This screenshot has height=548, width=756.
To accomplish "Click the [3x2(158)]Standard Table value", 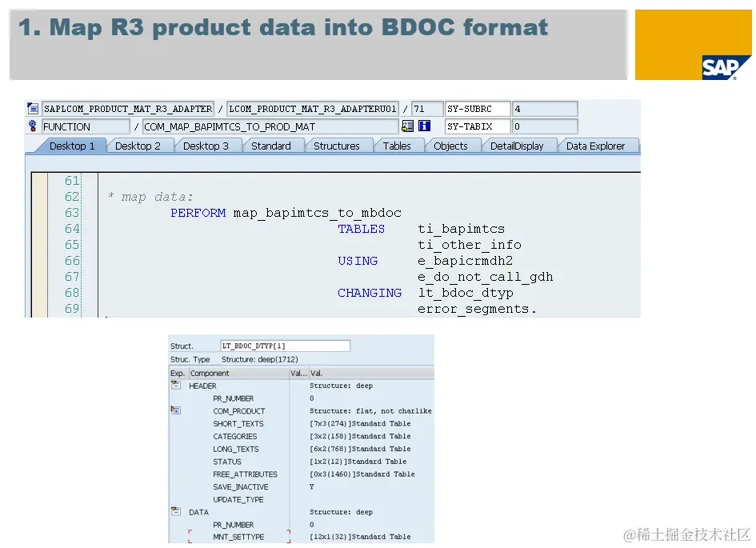I will pos(360,436).
